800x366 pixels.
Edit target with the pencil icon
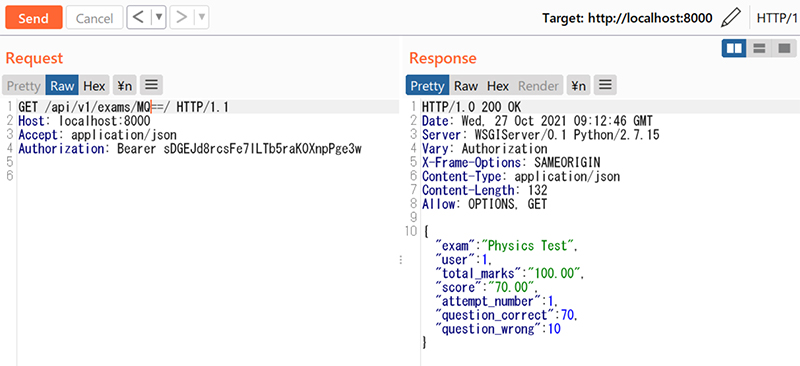click(x=731, y=18)
